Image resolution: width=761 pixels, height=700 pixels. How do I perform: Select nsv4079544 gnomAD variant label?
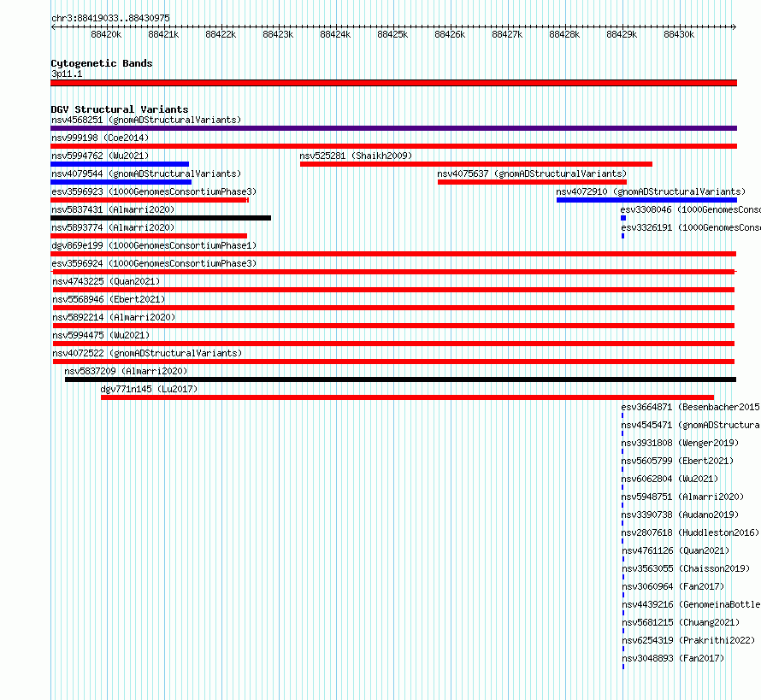(x=146, y=174)
